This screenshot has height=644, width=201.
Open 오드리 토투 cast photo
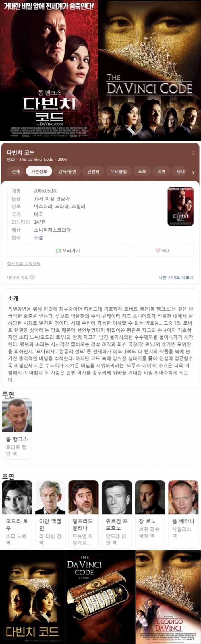pos(17,498)
